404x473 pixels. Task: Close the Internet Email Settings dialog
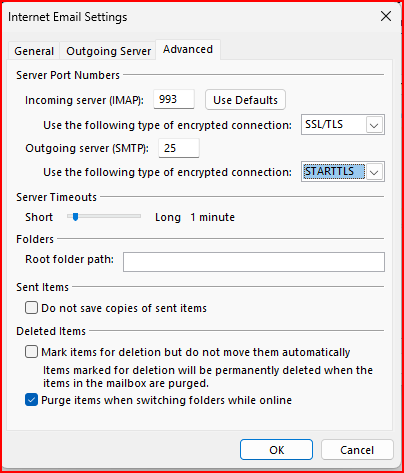[x=386, y=16]
